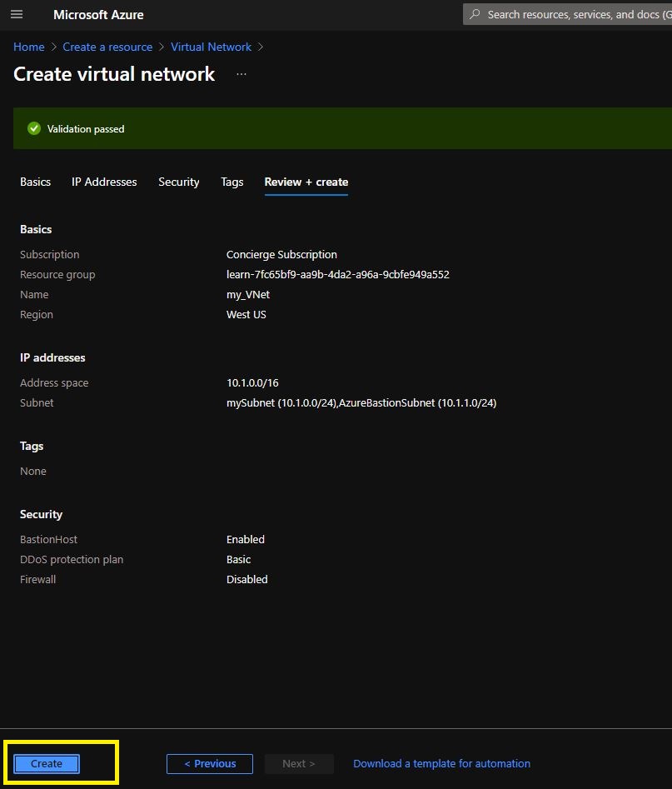Image resolution: width=672 pixels, height=789 pixels.
Task: Click the disabled Next button
Action: (299, 763)
